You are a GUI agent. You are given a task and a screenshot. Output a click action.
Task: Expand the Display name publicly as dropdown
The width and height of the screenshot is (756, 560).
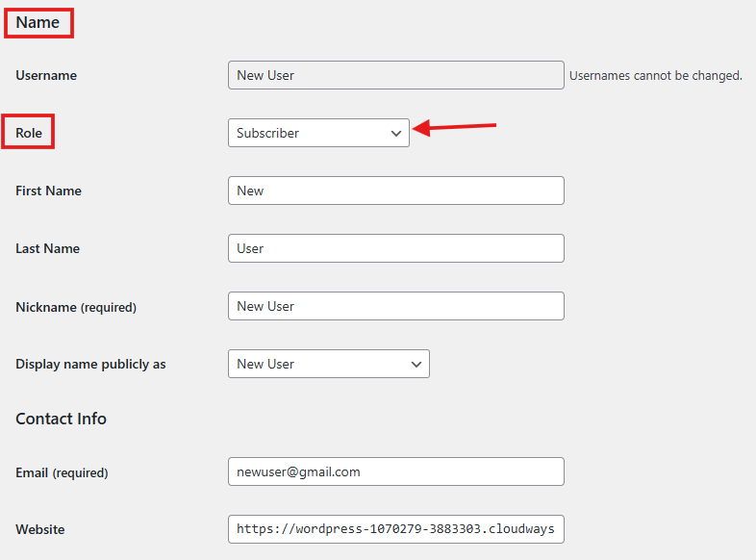tap(317, 364)
